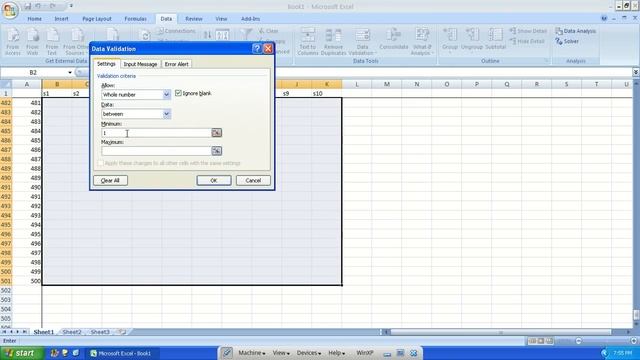Click the Maximum field range selector icon

216,151
